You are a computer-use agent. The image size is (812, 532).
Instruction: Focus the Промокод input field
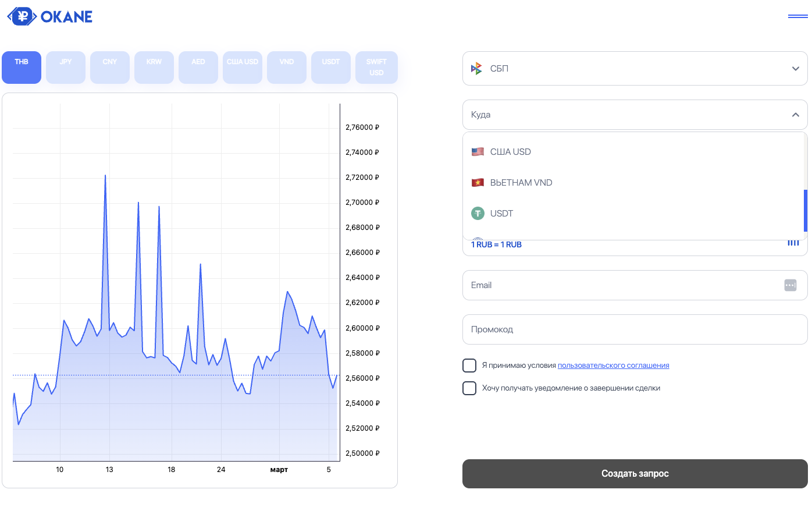click(635, 329)
